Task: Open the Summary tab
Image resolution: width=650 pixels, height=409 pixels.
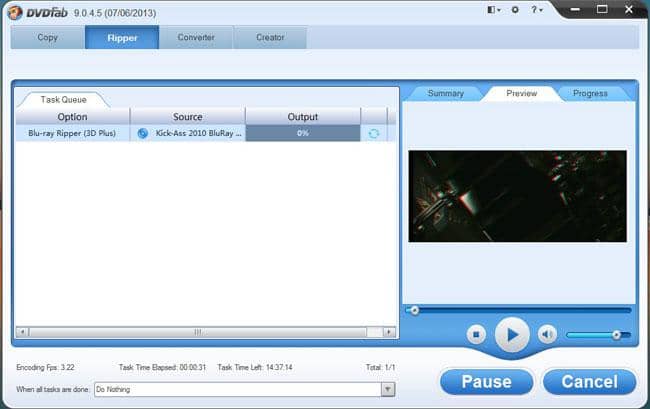Action: point(446,93)
